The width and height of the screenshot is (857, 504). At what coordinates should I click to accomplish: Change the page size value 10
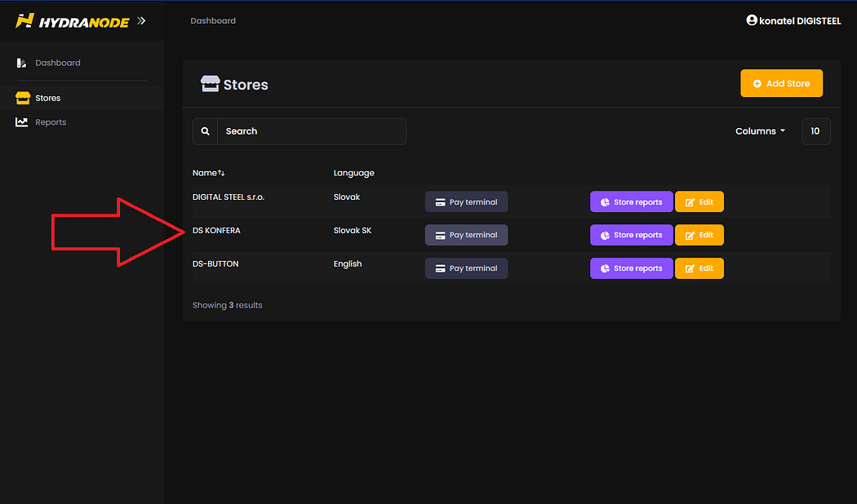click(816, 131)
